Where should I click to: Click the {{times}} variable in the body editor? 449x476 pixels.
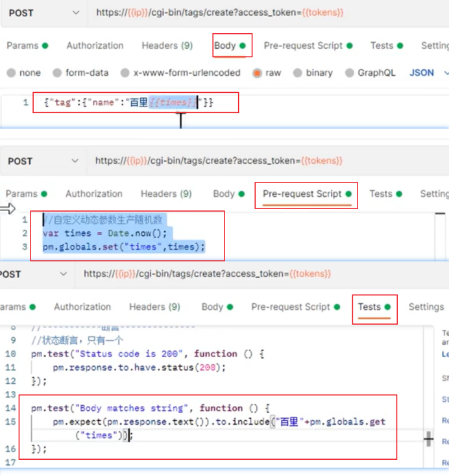173,103
